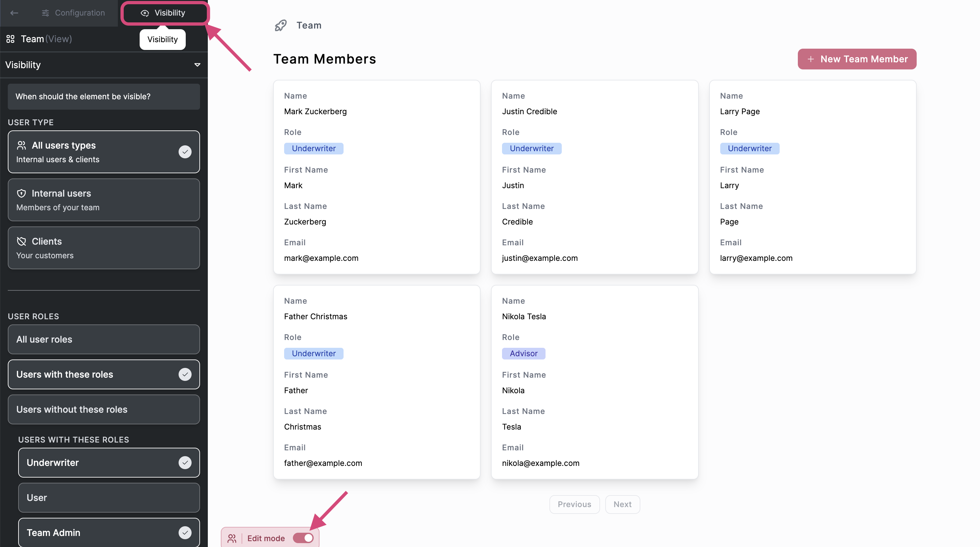Click the New Team Member button

coord(857,59)
